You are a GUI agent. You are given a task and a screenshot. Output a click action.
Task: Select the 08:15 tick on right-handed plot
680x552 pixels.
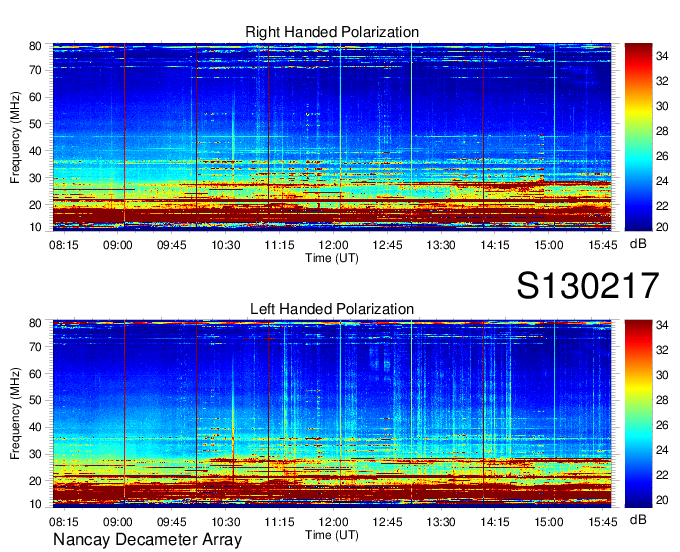(64, 245)
